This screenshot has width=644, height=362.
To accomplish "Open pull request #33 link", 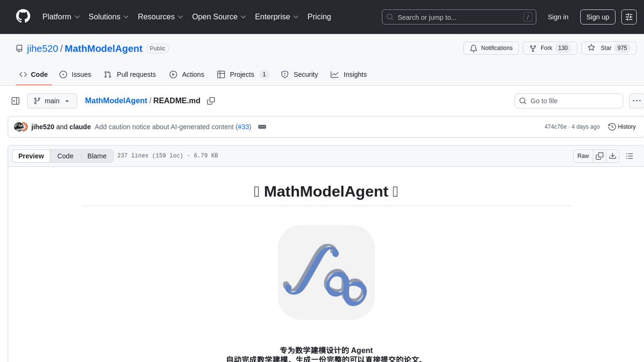I will pos(243,127).
